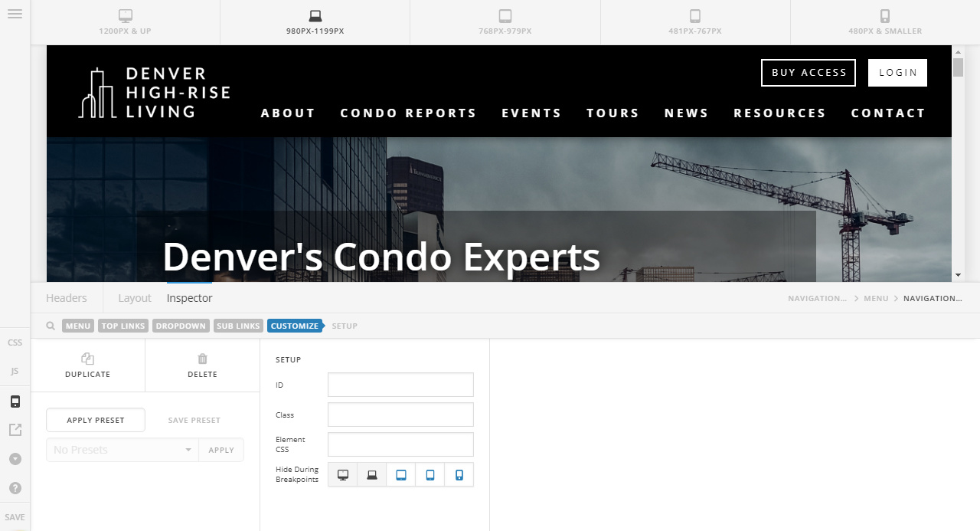Screen dimensions: 980x531
Task: Toggle hide on laptop breakpoint
Action: click(372, 475)
